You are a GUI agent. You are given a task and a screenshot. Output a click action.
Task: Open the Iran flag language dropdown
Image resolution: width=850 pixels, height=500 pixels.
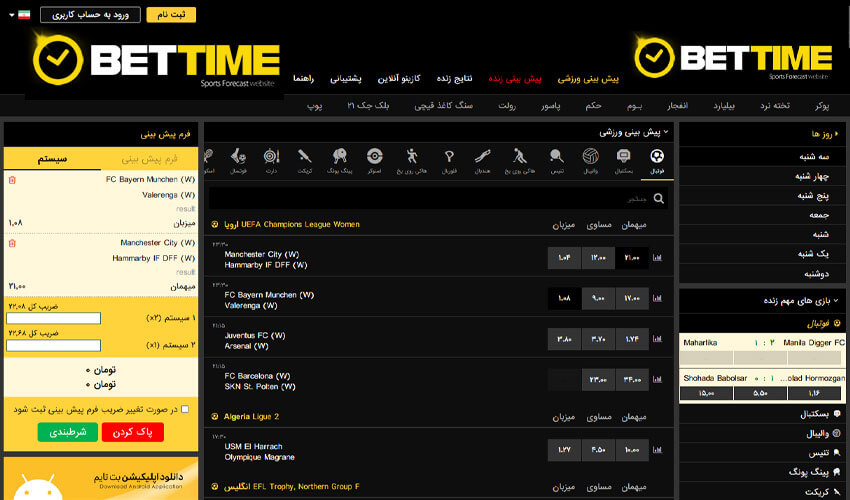tap(20, 15)
